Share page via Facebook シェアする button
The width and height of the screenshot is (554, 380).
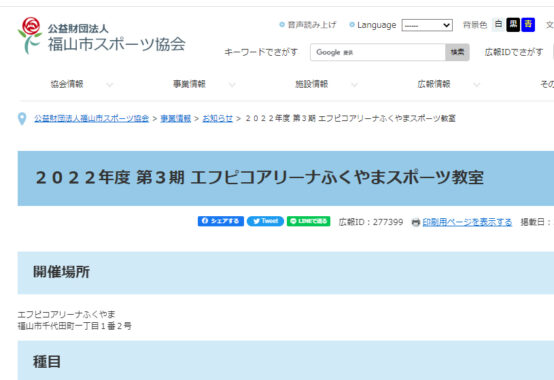(220, 221)
